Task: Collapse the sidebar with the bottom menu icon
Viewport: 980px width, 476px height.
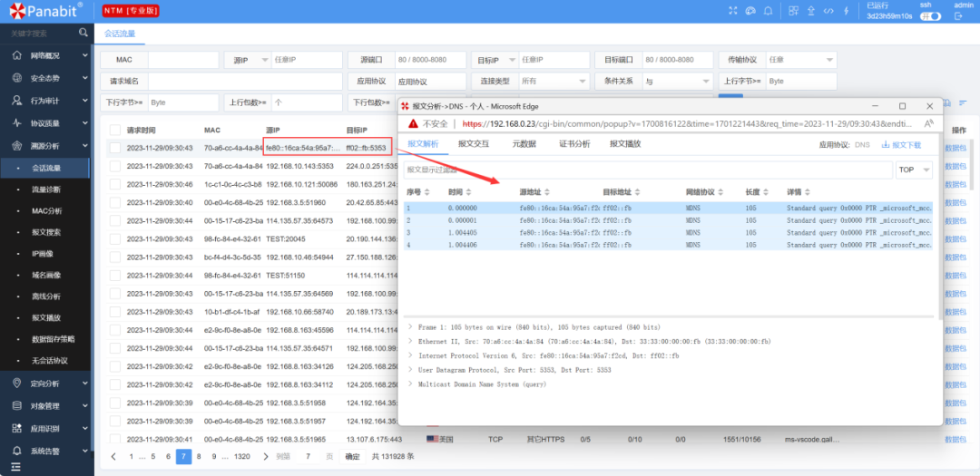Action: pyautogui.click(x=15, y=466)
